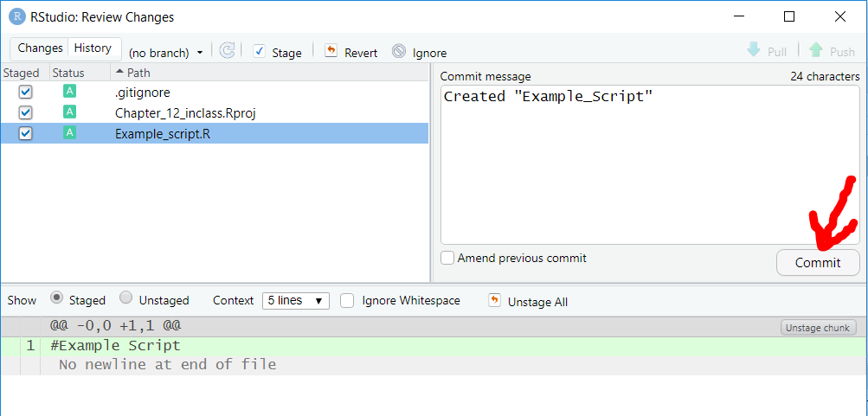Click the Ignore circle-slash icon
Image resolution: width=868 pixels, height=416 pixels.
click(x=399, y=51)
